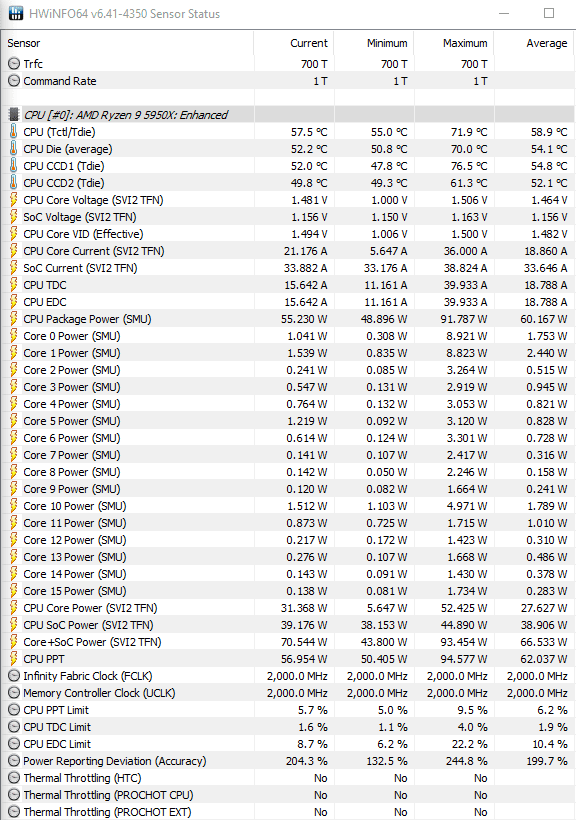Click the lightning icon beside Core 15 Power

14,591
